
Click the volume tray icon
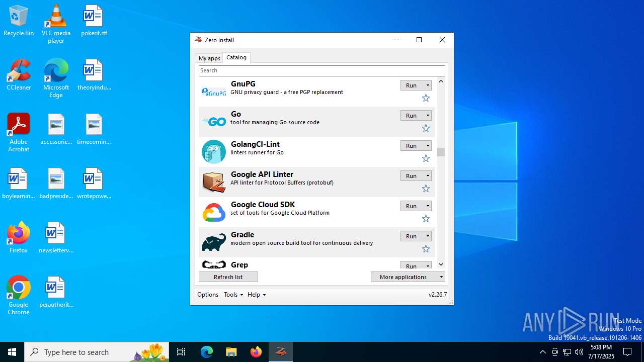tap(579, 352)
